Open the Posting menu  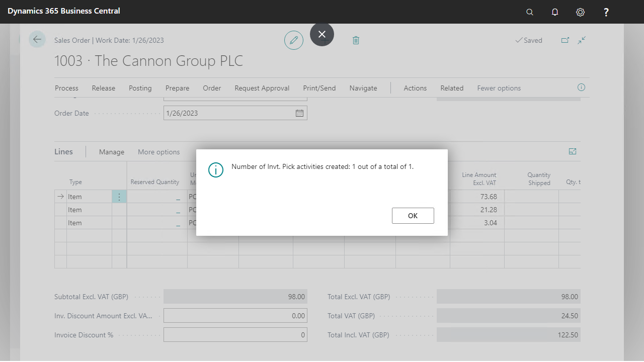pos(140,88)
